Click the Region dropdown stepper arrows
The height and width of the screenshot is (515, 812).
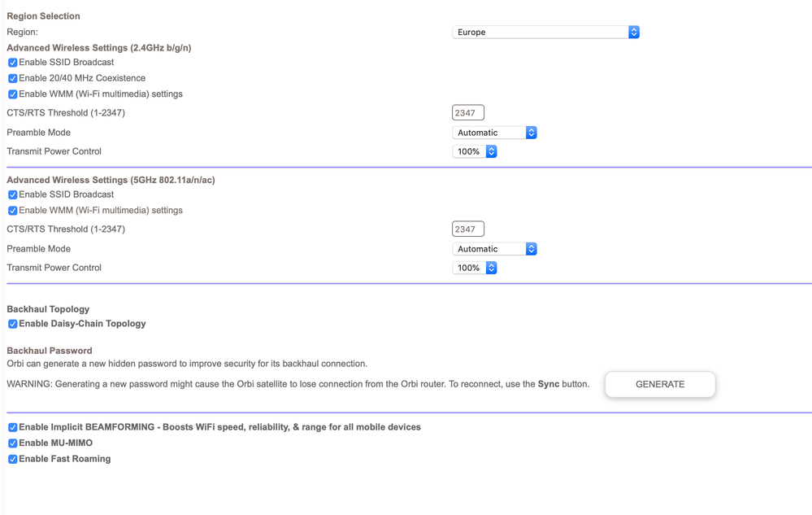[x=633, y=32]
